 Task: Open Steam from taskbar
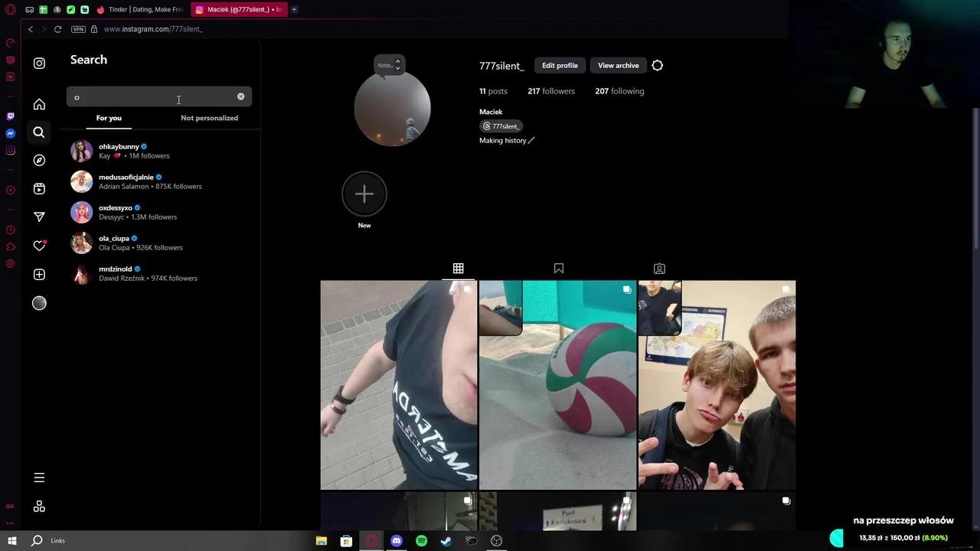point(446,541)
